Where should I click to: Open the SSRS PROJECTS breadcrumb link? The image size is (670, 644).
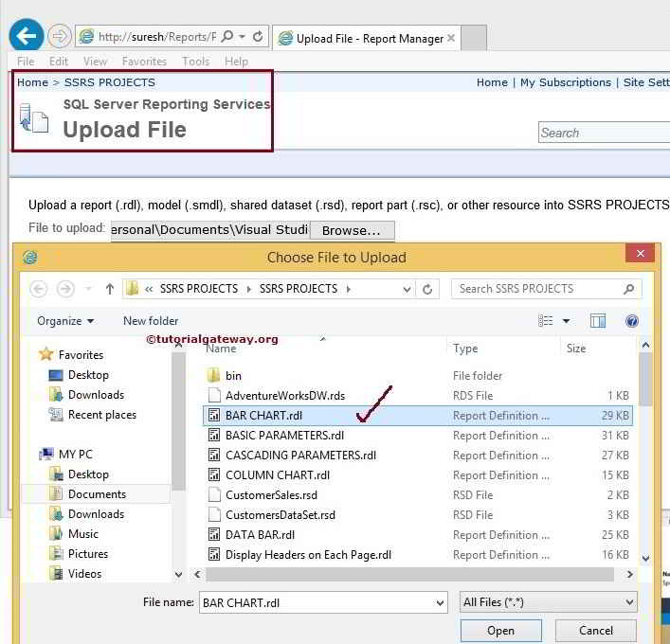[109, 82]
